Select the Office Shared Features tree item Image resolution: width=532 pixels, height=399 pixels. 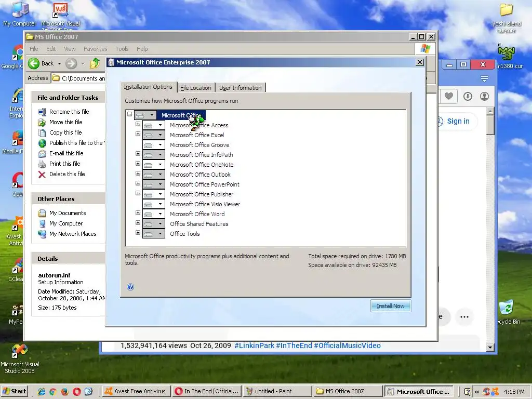pyautogui.click(x=199, y=224)
